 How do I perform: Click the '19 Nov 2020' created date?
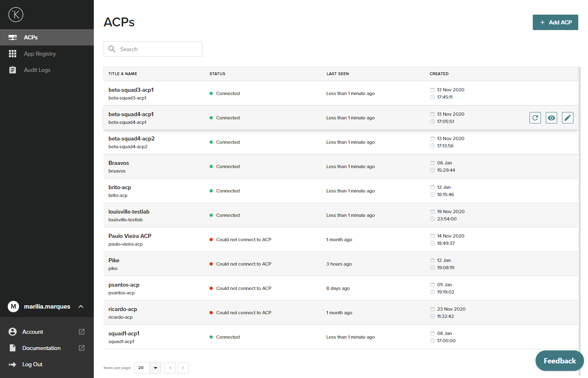click(x=451, y=212)
